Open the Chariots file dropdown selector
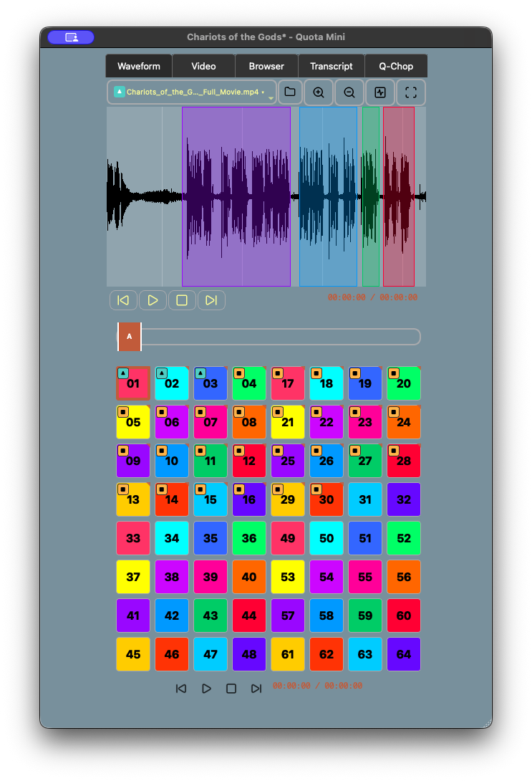Screen dimensions: 532x781 (192, 92)
